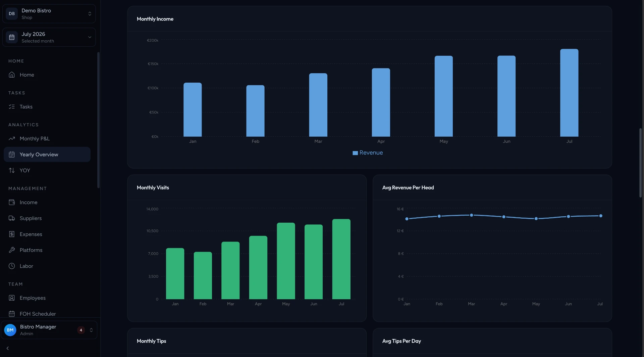
Task: Click the red notification badge showing 4
Action: coord(81,330)
